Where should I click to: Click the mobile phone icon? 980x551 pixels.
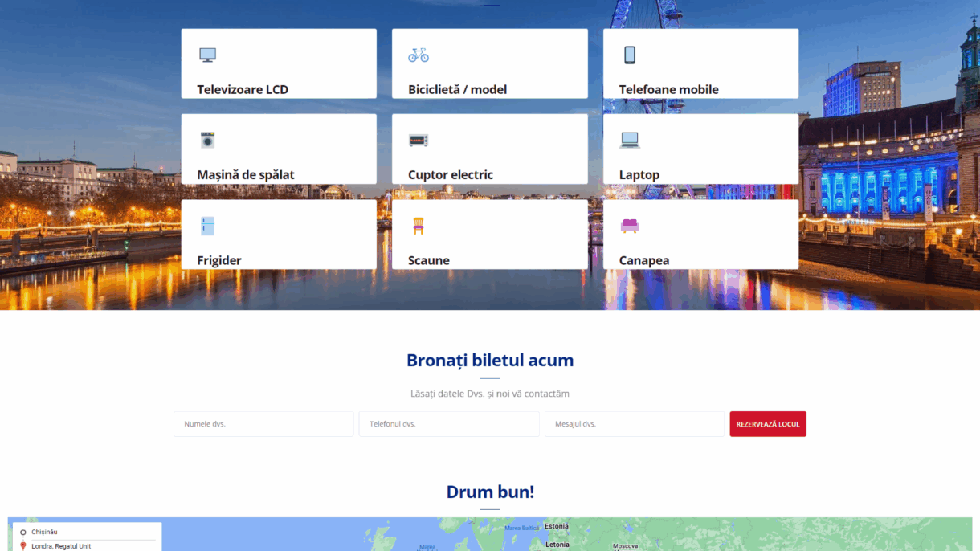tap(630, 55)
